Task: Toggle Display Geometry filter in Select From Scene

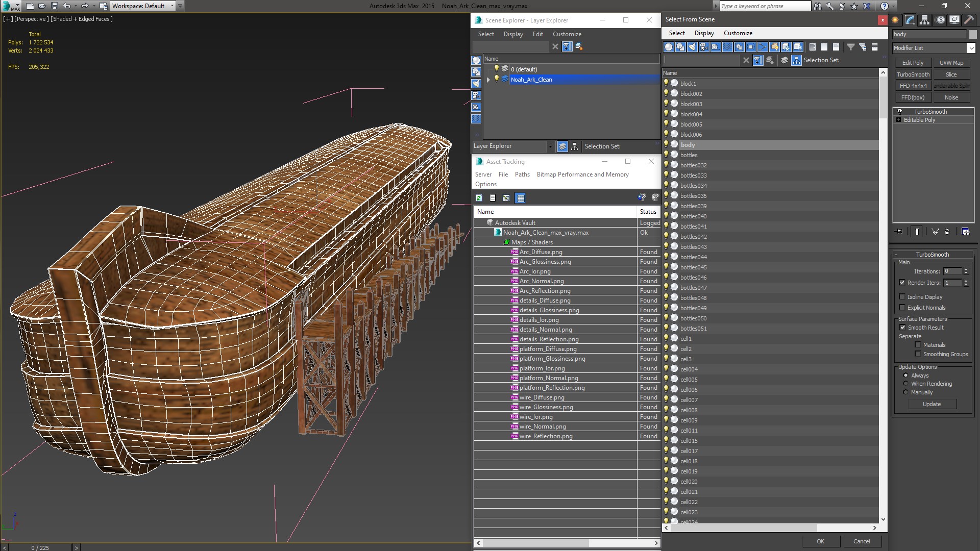Action: click(669, 47)
